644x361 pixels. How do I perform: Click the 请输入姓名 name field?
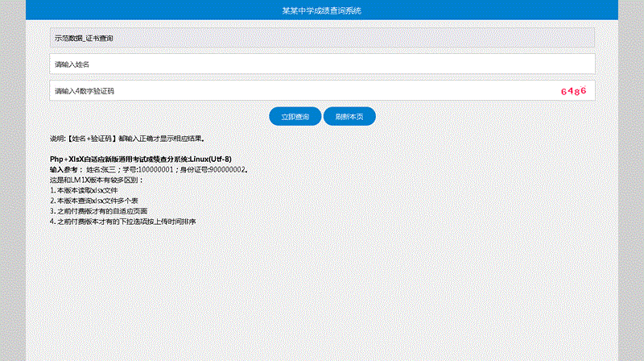(x=321, y=64)
